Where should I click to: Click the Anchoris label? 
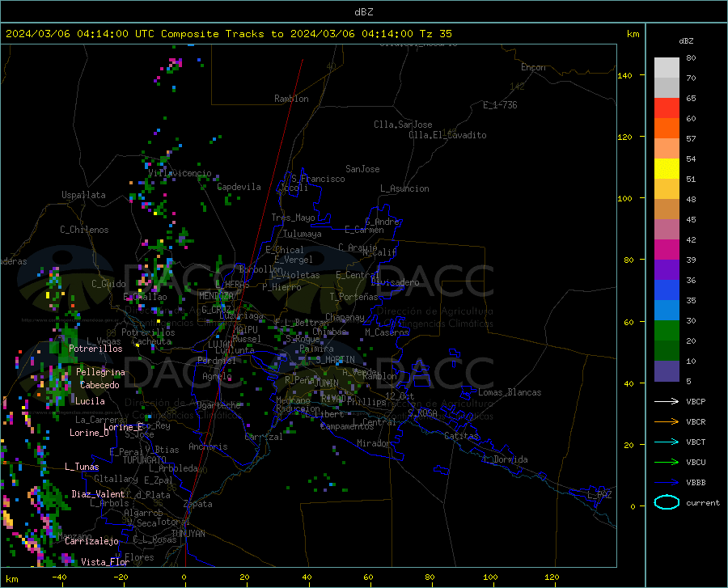point(208,447)
